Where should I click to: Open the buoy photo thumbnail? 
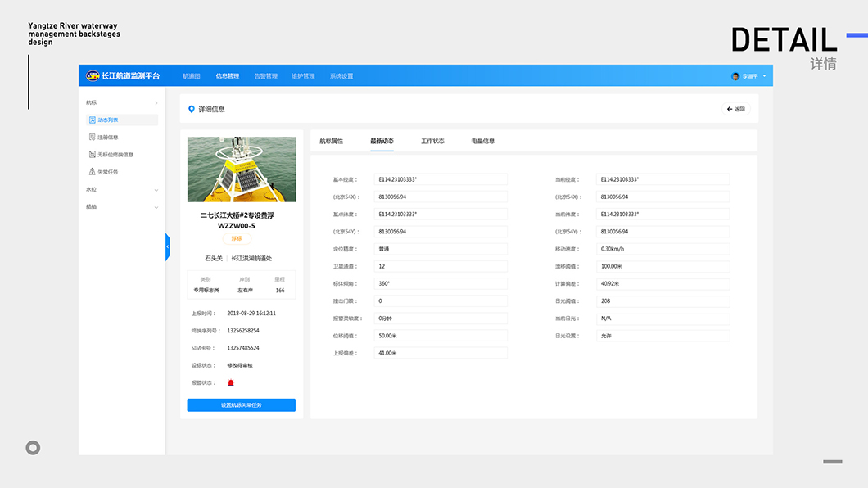(242, 169)
